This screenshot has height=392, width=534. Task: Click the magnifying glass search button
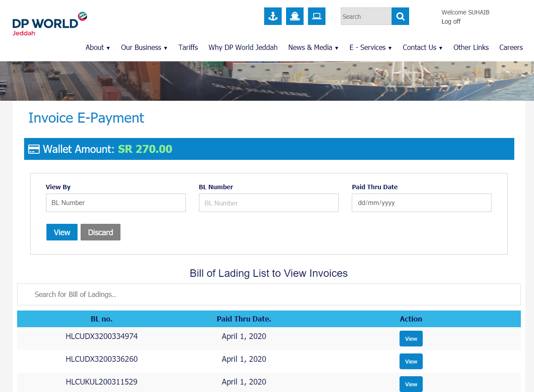(400, 16)
